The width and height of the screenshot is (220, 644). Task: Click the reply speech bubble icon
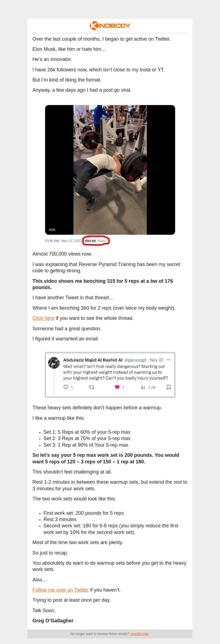[66, 387]
